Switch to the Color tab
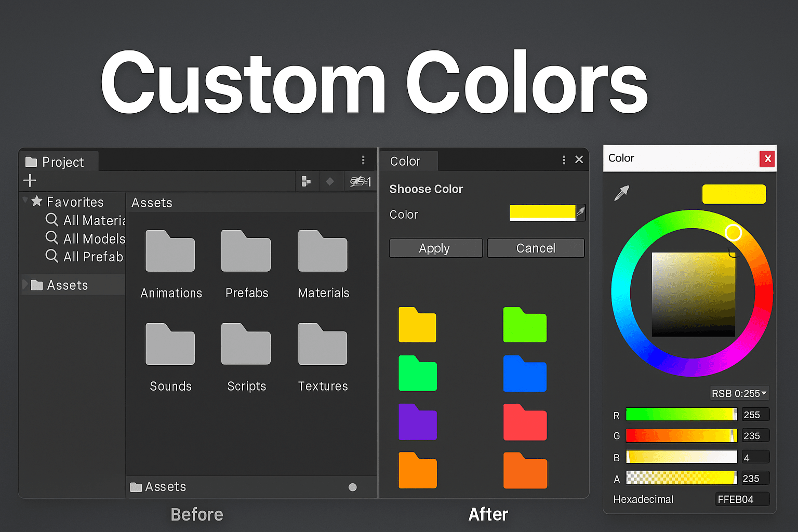Screen dimensions: 798x532 [409, 161]
